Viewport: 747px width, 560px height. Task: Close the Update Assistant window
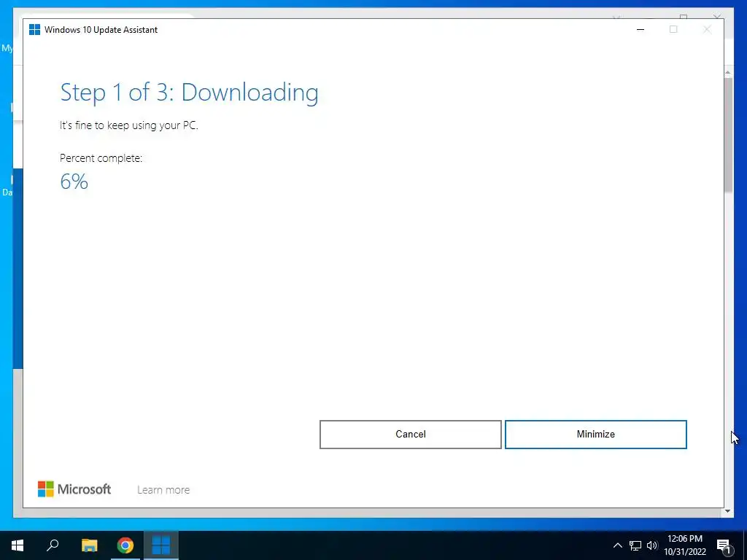coord(707,29)
